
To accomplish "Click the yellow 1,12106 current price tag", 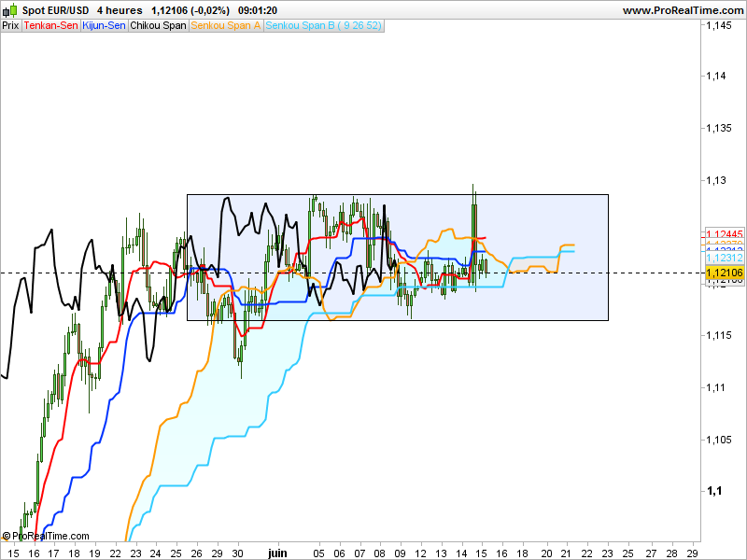I will pyautogui.click(x=725, y=273).
